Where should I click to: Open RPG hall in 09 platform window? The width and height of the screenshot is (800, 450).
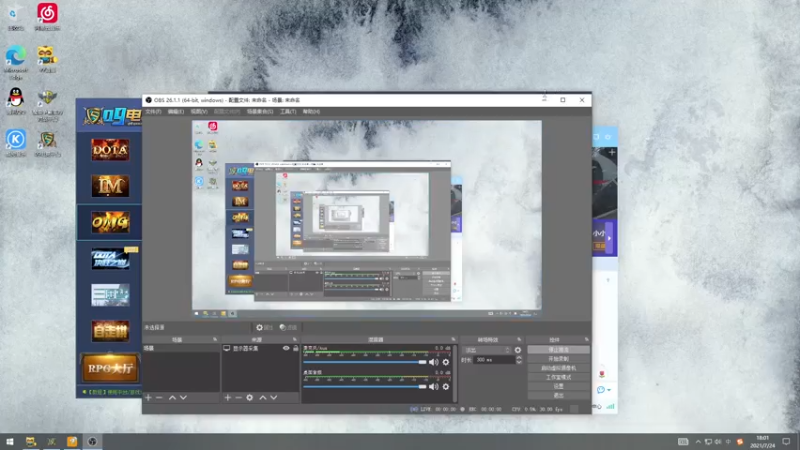click(110, 368)
